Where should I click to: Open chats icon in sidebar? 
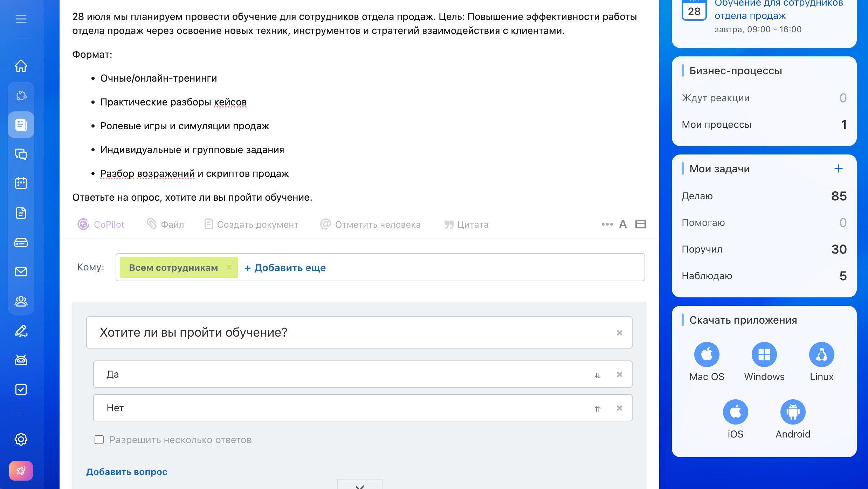21,154
